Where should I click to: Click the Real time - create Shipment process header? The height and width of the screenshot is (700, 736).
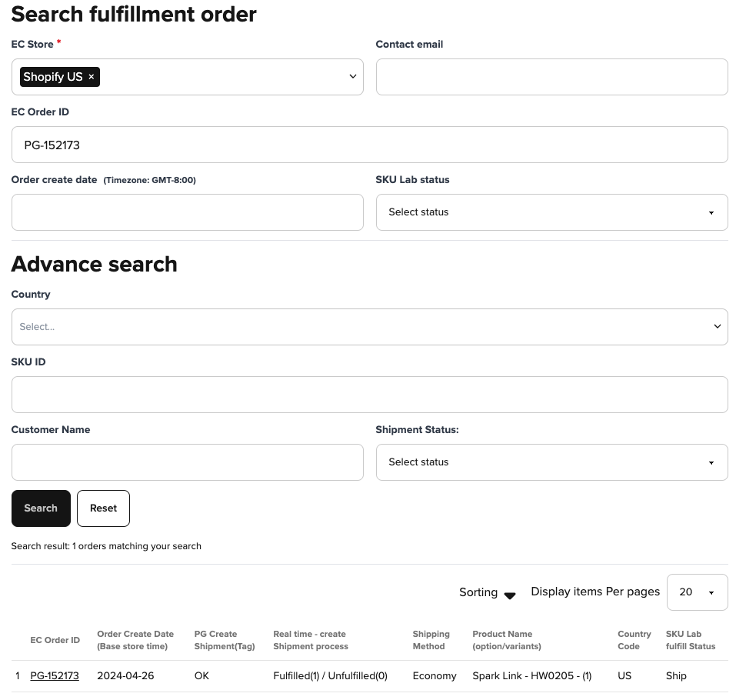tap(311, 640)
